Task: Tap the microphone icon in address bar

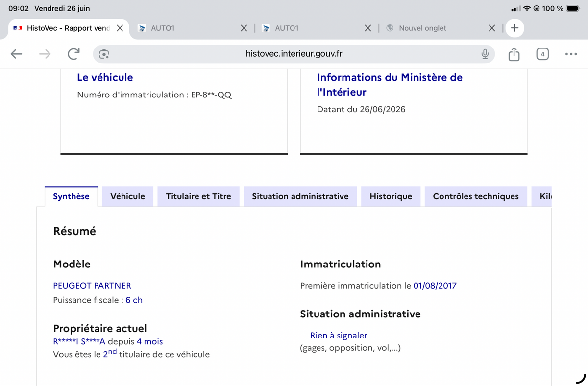Action: click(x=485, y=54)
